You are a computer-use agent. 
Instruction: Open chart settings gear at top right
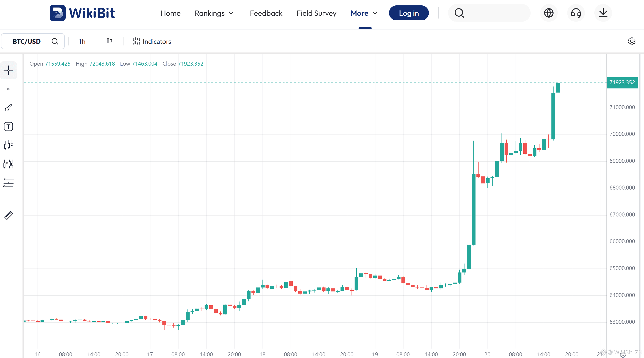pos(632,41)
